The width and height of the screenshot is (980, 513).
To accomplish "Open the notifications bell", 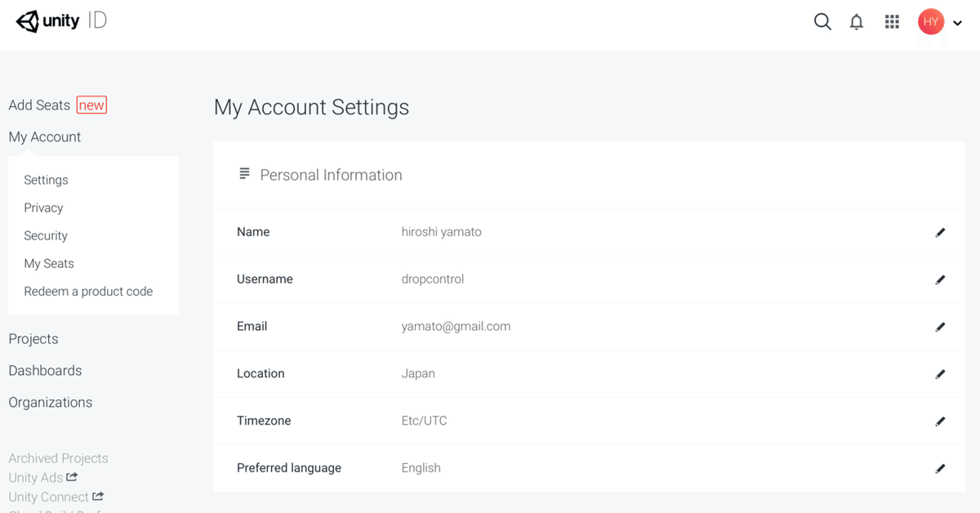I will click(856, 22).
